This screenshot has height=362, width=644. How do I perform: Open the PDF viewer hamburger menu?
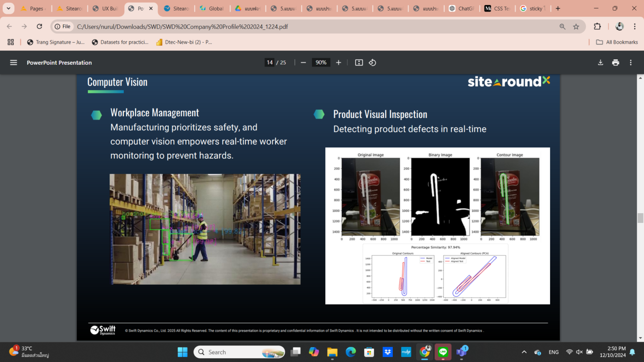(13, 62)
